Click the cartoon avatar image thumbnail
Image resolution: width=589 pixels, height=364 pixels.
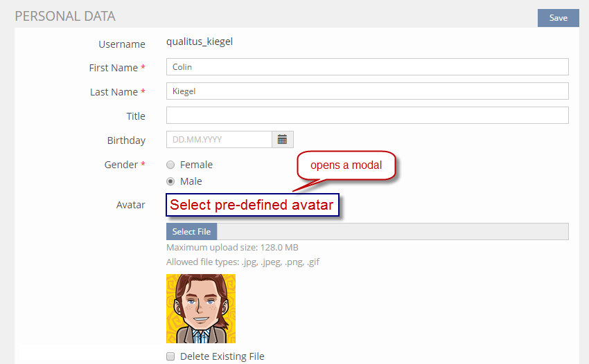(201, 309)
